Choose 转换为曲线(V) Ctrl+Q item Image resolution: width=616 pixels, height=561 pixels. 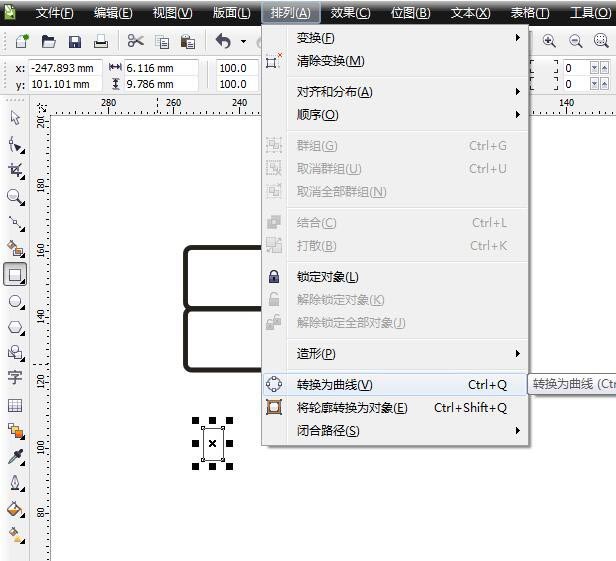[395, 384]
